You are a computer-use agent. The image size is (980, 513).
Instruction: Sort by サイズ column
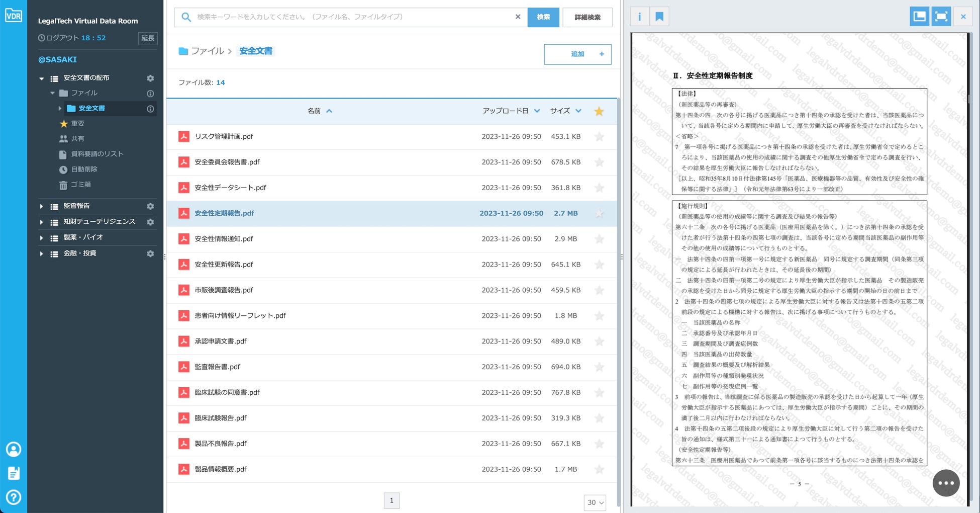point(565,111)
